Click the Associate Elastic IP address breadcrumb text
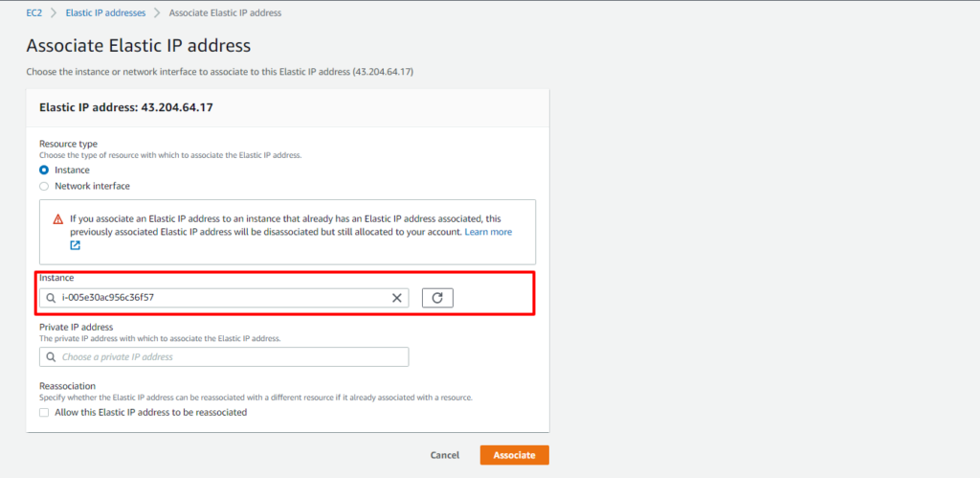980x478 pixels. pyautogui.click(x=225, y=13)
